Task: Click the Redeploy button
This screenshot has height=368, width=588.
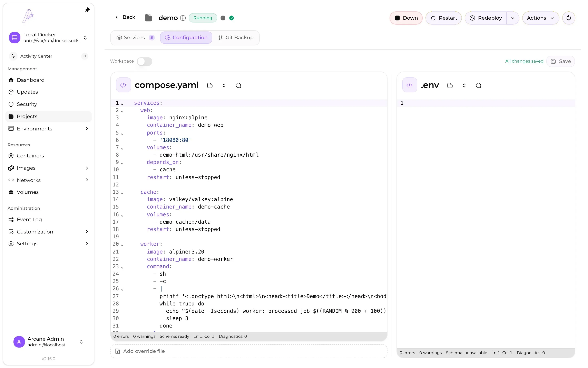Action: [486, 18]
